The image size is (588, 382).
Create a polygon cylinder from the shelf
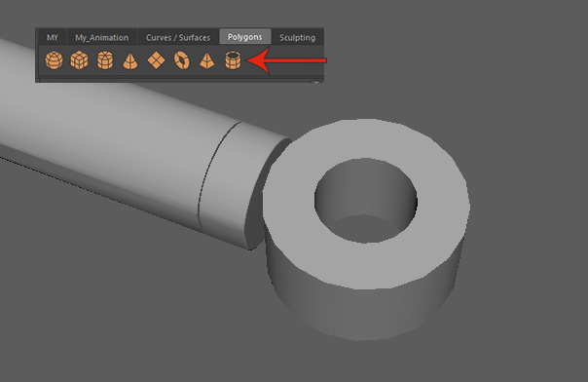click(x=105, y=60)
